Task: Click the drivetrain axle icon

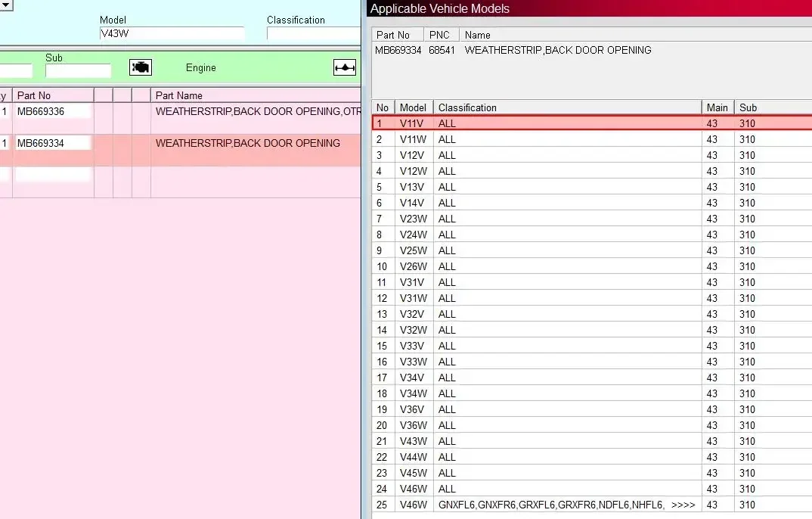Action: point(344,67)
